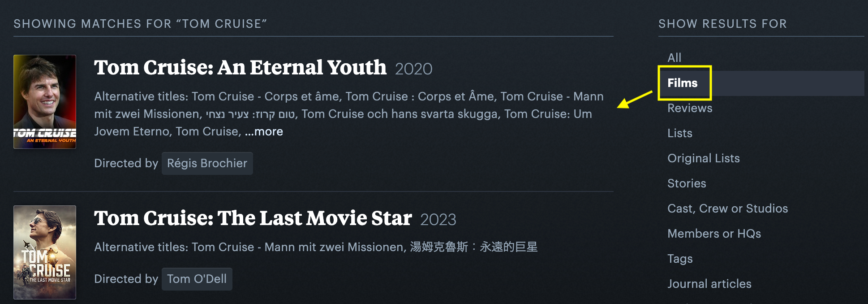Open director Régis Brochier's page
This screenshot has width=868, height=304.
pos(207,163)
